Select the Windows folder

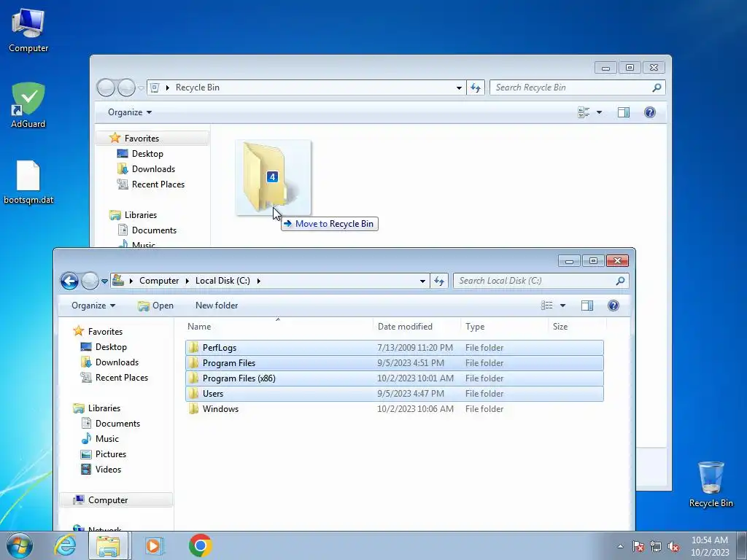pyautogui.click(x=395, y=408)
